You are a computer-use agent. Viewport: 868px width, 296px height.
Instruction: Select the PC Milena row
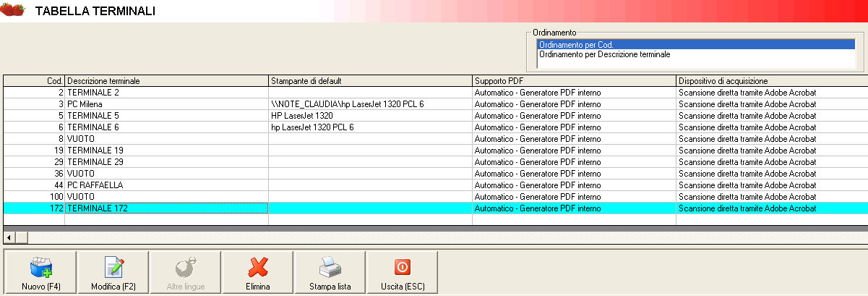click(435, 104)
